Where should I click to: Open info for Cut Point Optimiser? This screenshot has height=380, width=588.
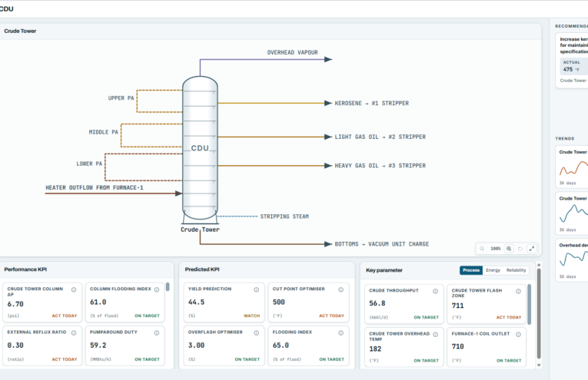click(341, 289)
